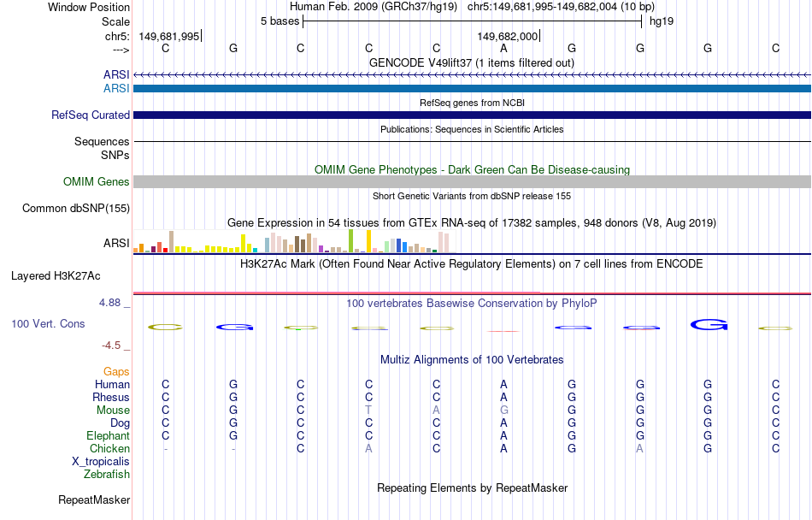Image resolution: width=812 pixels, height=520 pixels.
Task: Click the 'Human Feb. 2009 (GRCh37/hg19)' header text
Action: [374, 7]
